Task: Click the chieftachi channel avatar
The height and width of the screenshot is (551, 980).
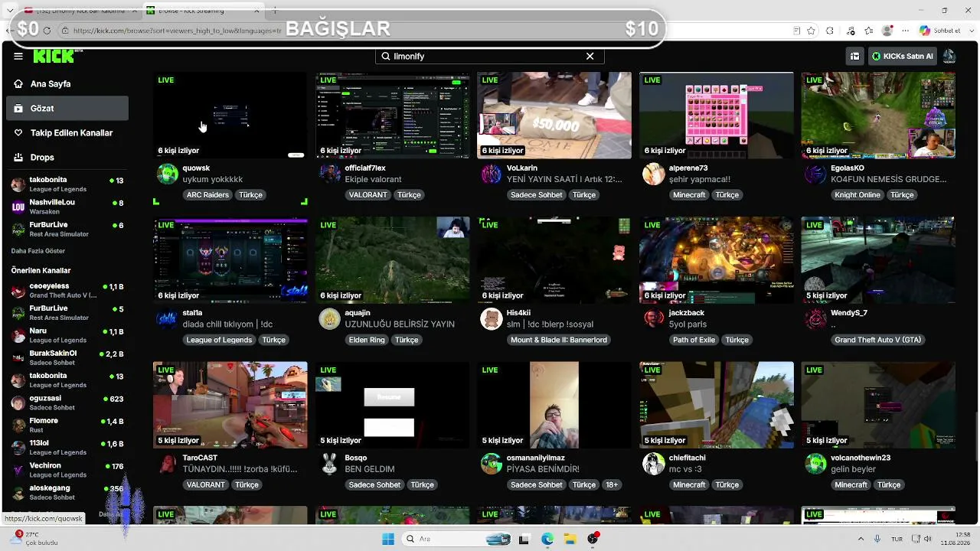Action: pyautogui.click(x=654, y=463)
